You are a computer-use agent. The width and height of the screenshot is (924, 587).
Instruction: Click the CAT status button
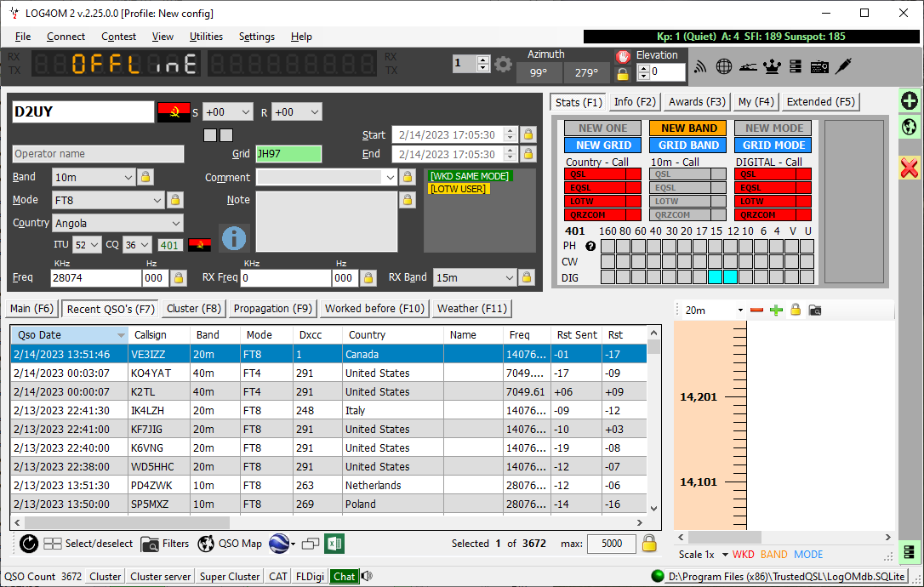click(x=278, y=577)
